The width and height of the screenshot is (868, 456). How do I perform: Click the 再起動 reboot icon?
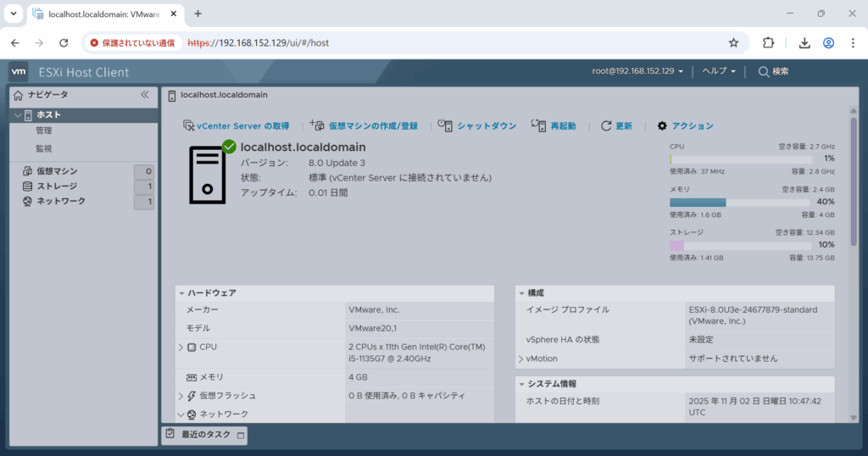[538, 125]
